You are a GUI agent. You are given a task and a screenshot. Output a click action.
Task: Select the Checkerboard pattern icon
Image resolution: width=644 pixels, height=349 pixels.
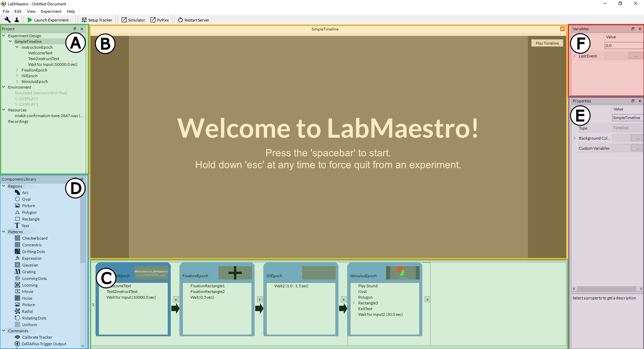[17, 238]
